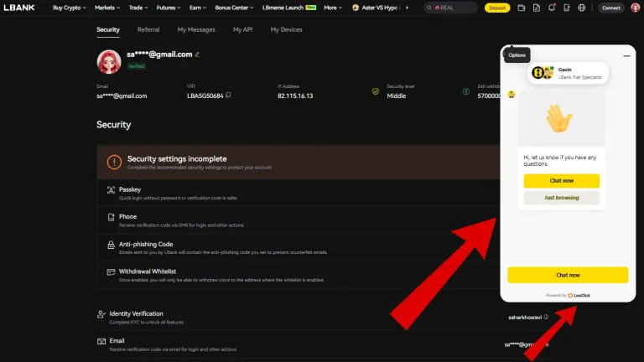Click the Just browsing button
Viewport: 644px width, 362px height.
pos(562,198)
